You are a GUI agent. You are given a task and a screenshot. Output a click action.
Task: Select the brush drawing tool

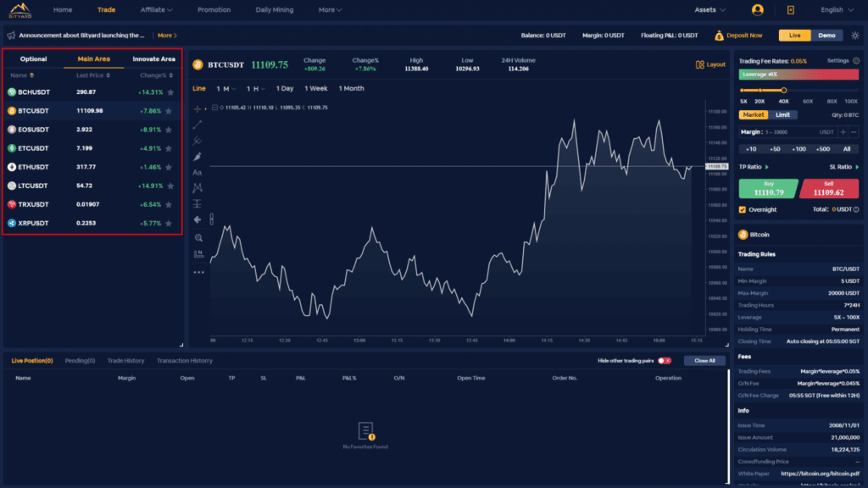click(x=198, y=157)
